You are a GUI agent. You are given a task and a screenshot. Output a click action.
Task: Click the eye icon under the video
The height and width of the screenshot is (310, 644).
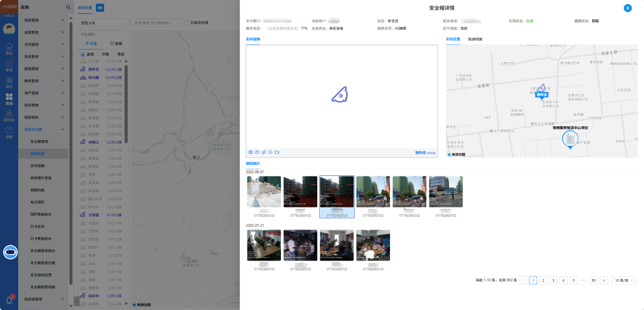(250, 153)
